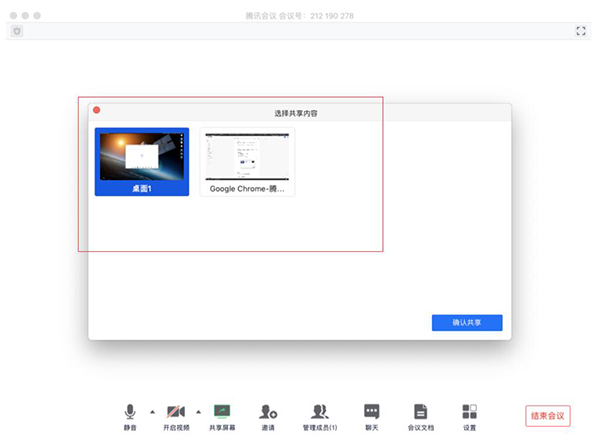
Task: Expand the arrow next to the microphone
Action: (152, 412)
